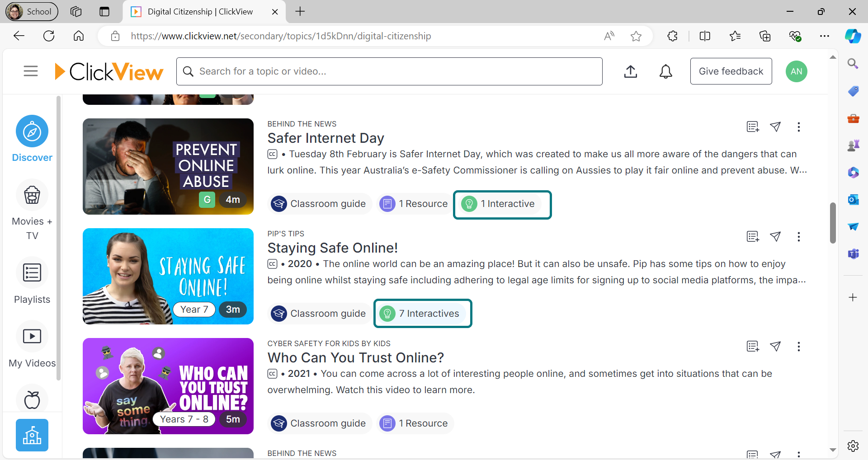868x460 pixels.
Task: Open Classroom guide for Who Can You Trust Online?
Action: (x=320, y=423)
